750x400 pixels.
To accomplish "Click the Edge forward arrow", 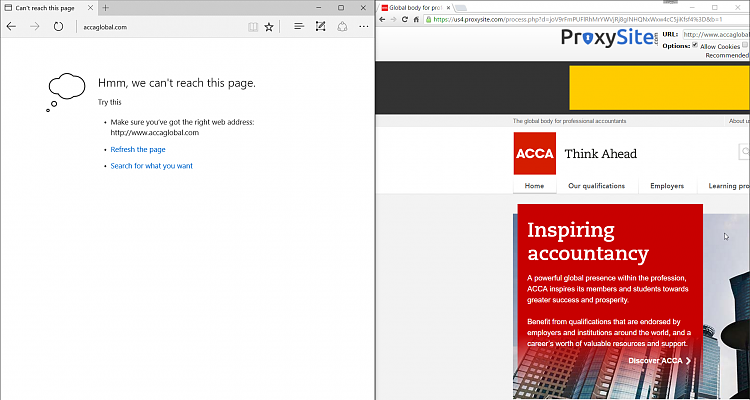I will point(34,27).
